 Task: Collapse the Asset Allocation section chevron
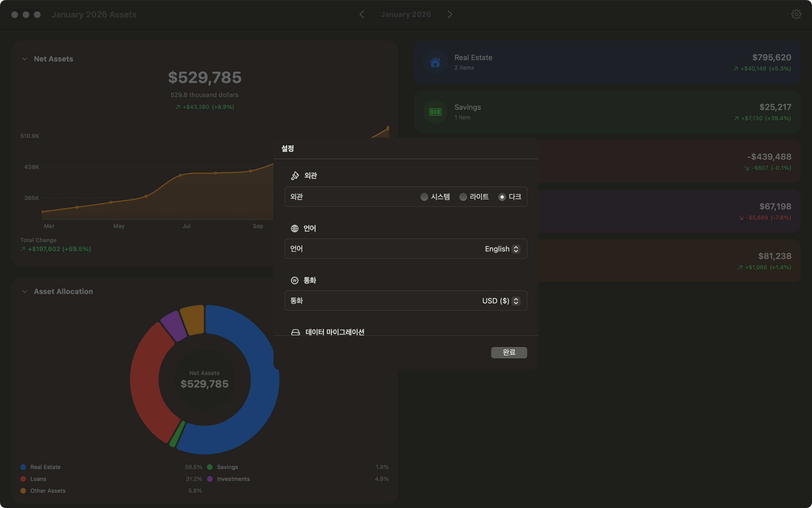(25, 292)
